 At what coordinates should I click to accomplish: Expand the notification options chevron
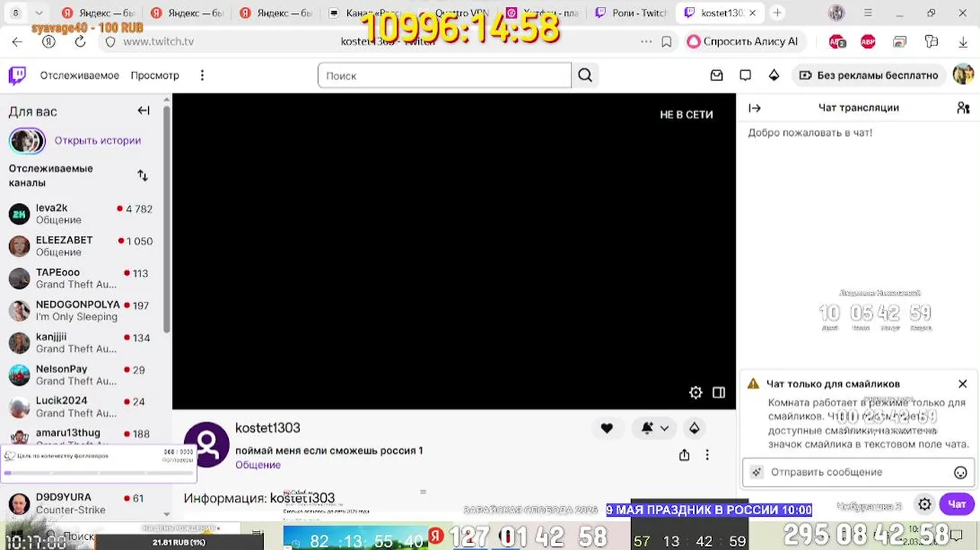(665, 429)
